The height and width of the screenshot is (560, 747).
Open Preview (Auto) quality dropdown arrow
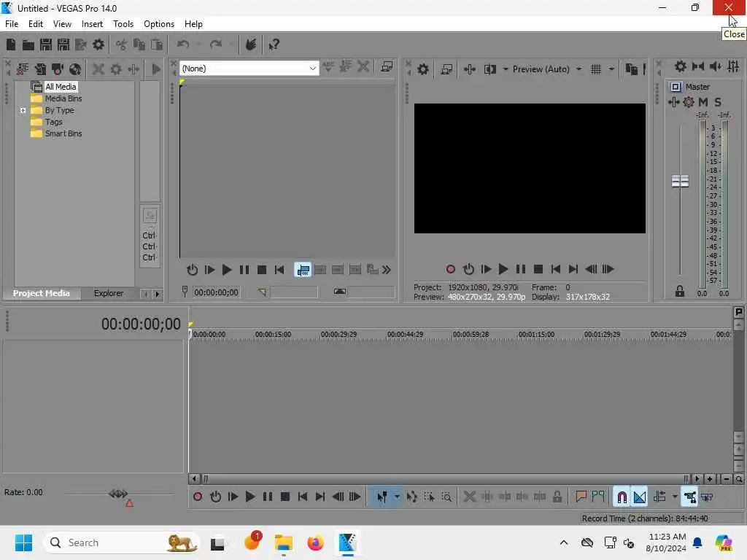point(578,69)
